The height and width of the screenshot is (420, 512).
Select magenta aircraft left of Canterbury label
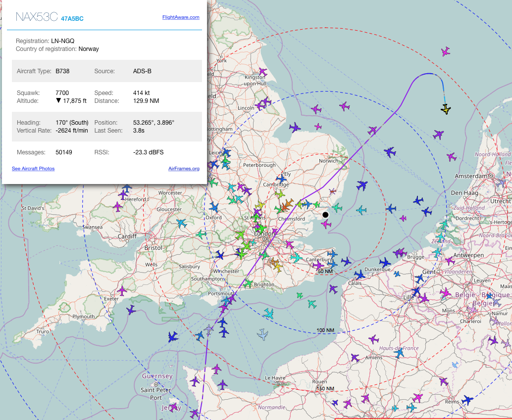pyautogui.click(x=318, y=265)
